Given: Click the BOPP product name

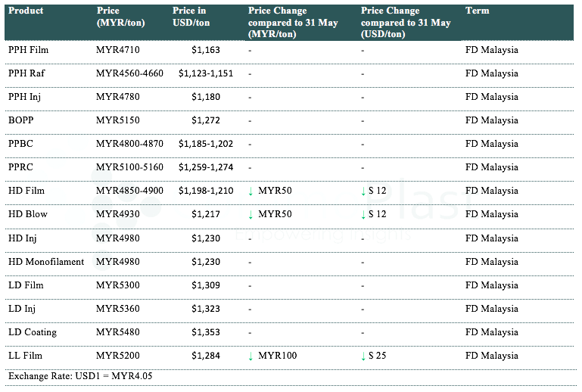Looking at the screenshot, I should [21, 120].
